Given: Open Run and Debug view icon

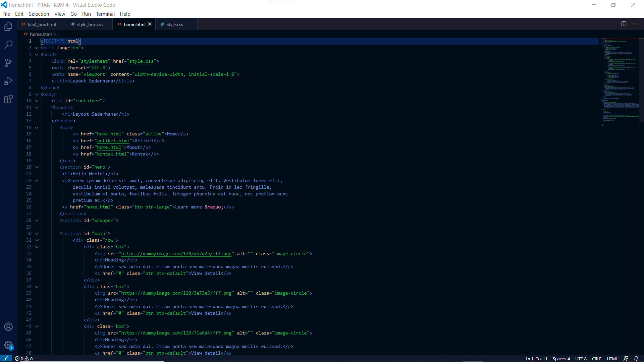Looking at the screenshot, I should coord(8,81).
